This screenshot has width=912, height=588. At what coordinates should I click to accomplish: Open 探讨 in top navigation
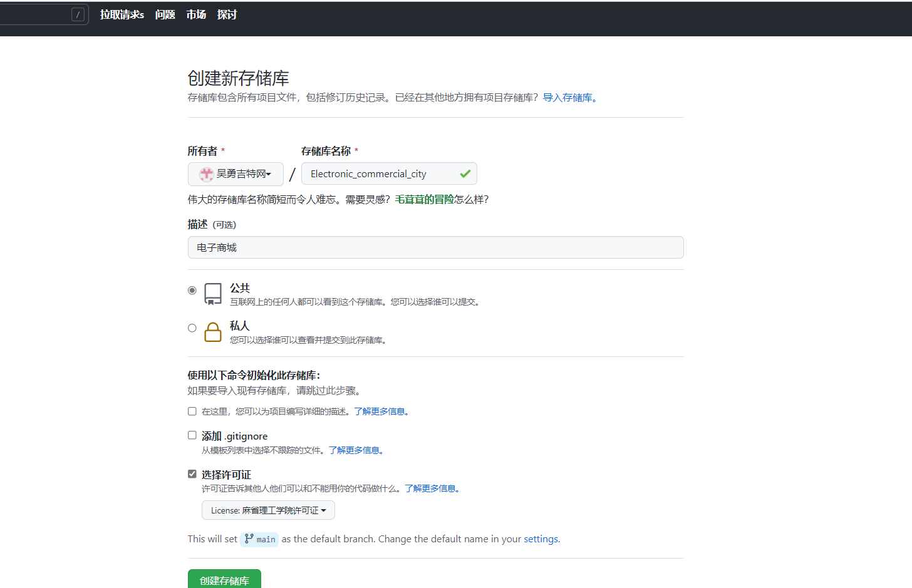pos(227,14)
